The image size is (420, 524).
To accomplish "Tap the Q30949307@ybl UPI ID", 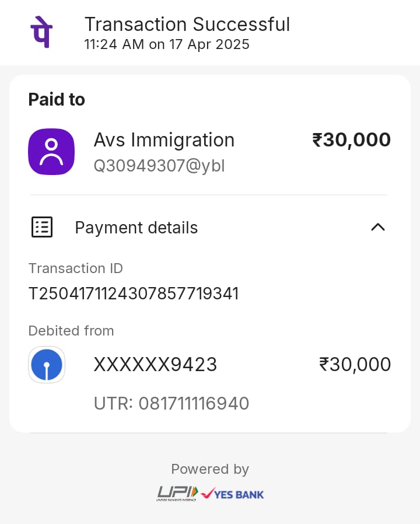I will tap(159, 166).
